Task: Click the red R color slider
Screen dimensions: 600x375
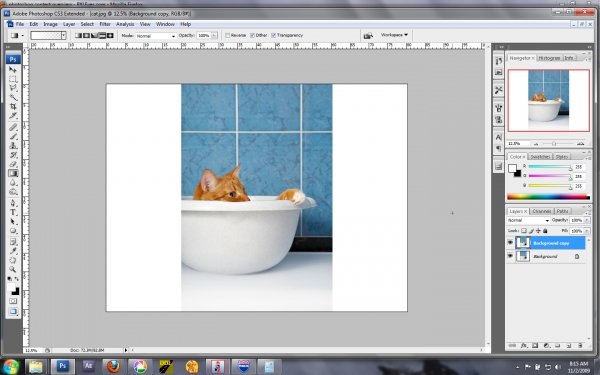Action: (x=550, y=167)
